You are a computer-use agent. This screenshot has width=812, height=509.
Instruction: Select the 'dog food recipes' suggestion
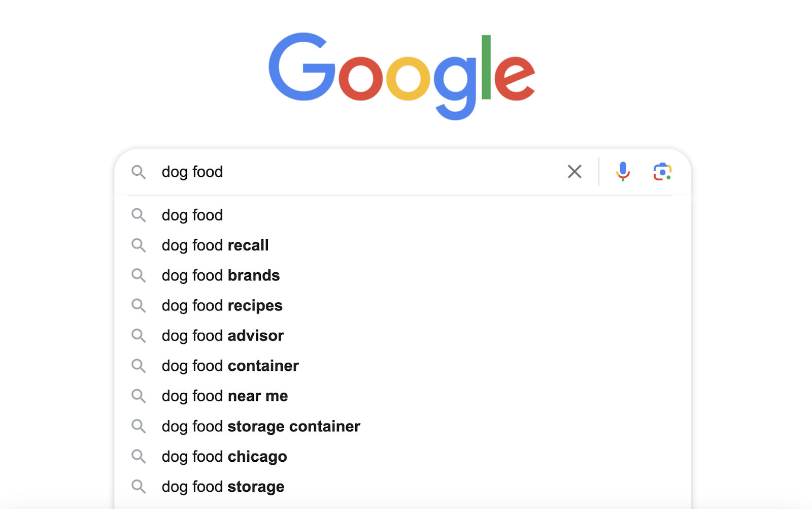click(222, 305)
